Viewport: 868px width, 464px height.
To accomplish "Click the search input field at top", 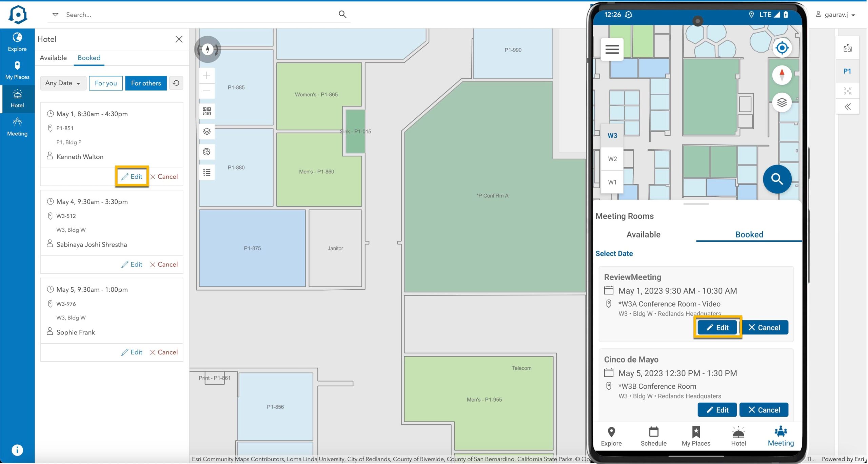I will 204,14.
